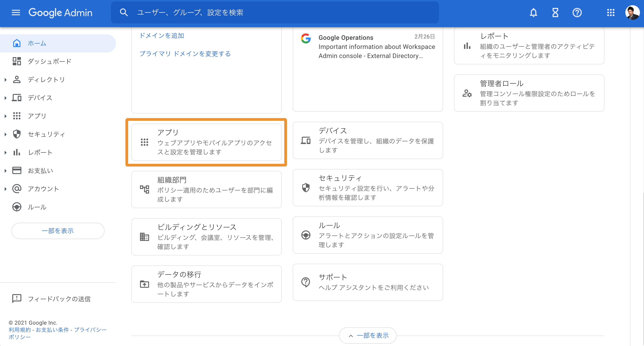Click the org chart icon on 組織部門
The image size is (644, 346).
tap(145, 189)
